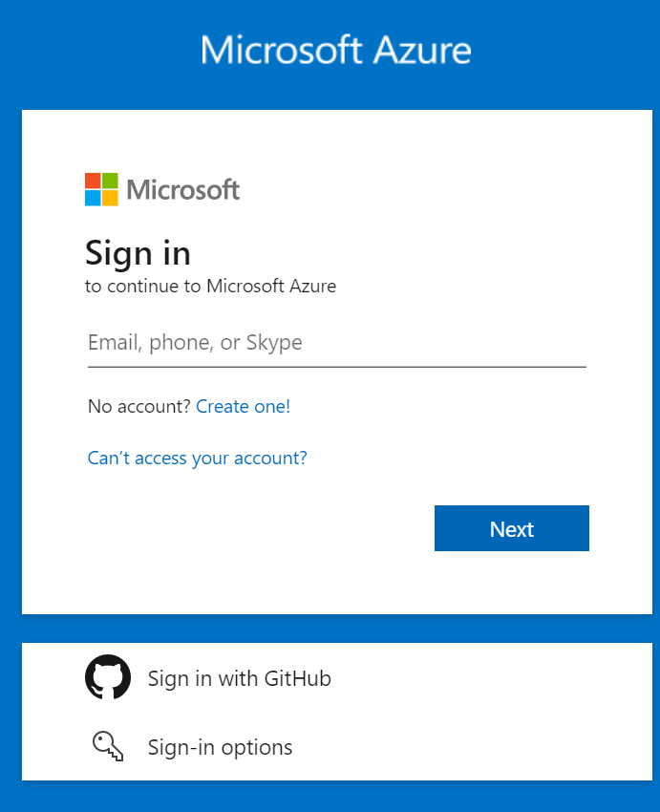Click the Microsoft four-square logo

click(x=101, y=189)
